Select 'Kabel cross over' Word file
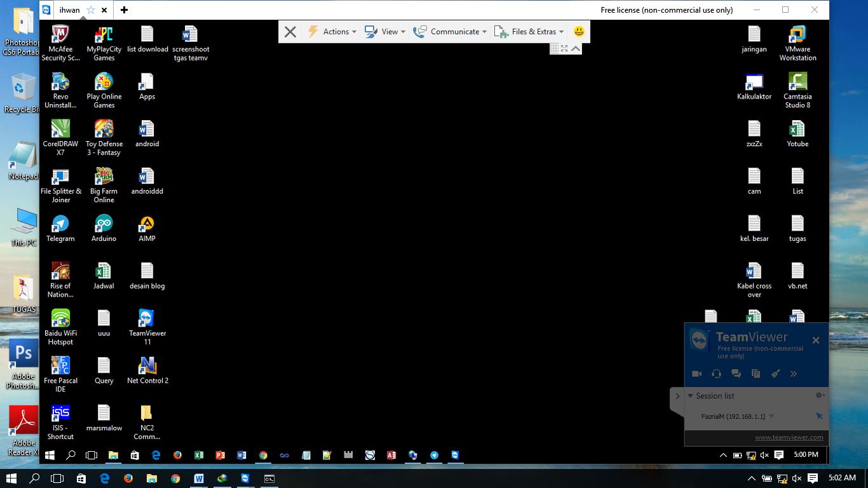868x488 pixels. (754, 280)
